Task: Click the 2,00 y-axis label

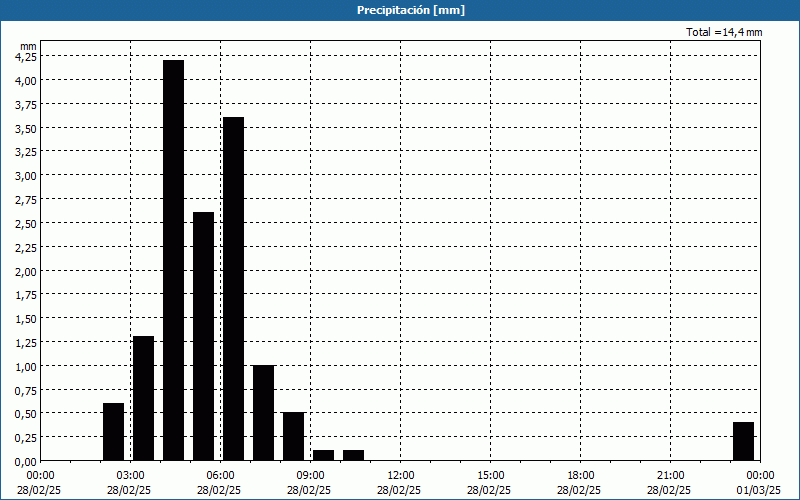Action: click(26, 271)
